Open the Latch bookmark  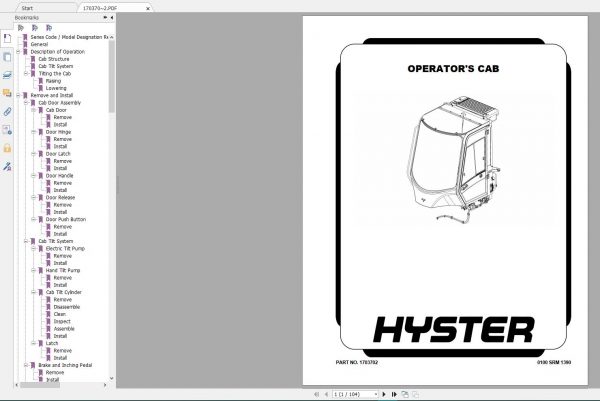click(52, 343)
